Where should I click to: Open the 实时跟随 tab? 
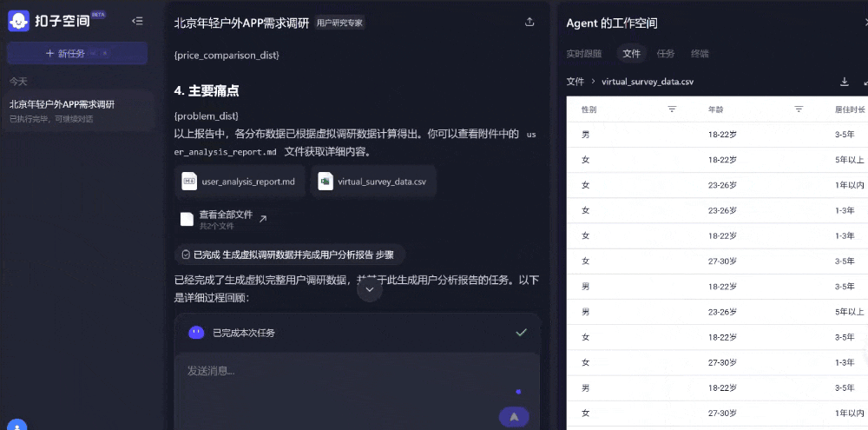click(583, 54)
